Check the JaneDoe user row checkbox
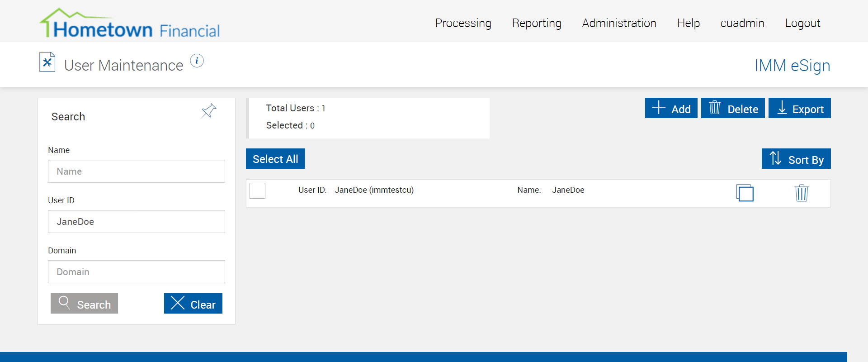Viewport: 868px width, 362px height. (x=257, y=191)
